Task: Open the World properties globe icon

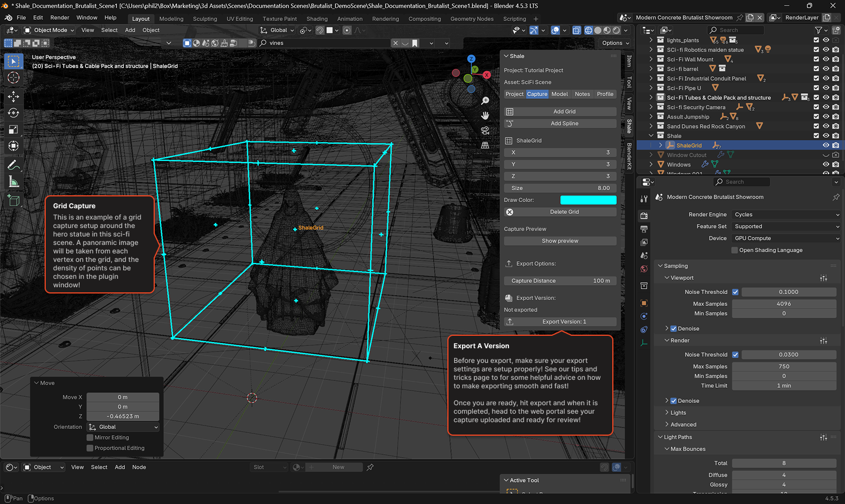Action: 644,269
